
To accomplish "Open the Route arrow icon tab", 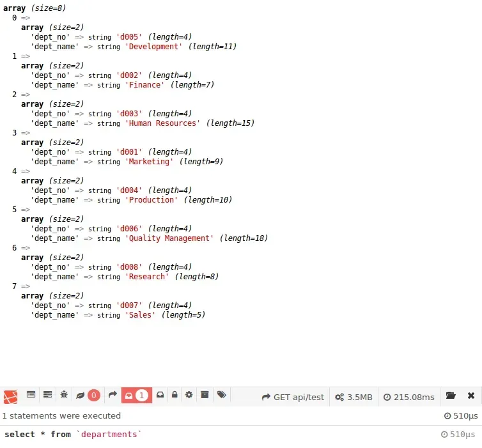I will pyautogui.click(x=113, y=394).
